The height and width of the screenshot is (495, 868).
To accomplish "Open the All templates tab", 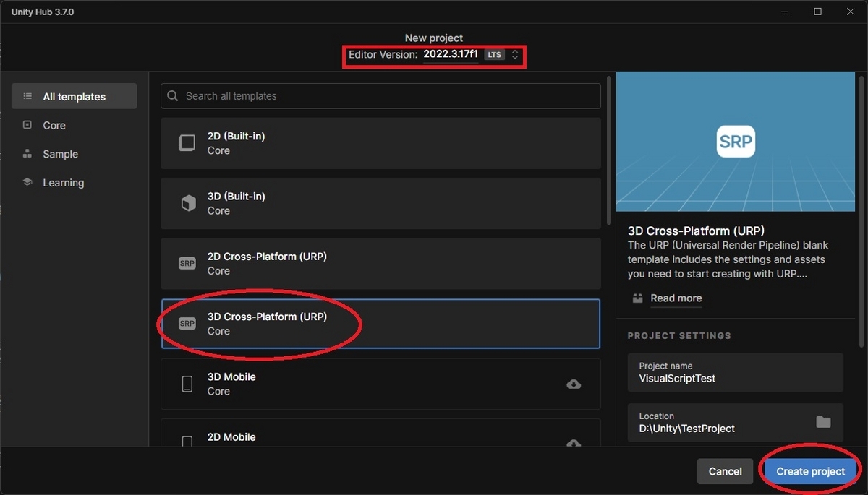I will tap(74, 96).
